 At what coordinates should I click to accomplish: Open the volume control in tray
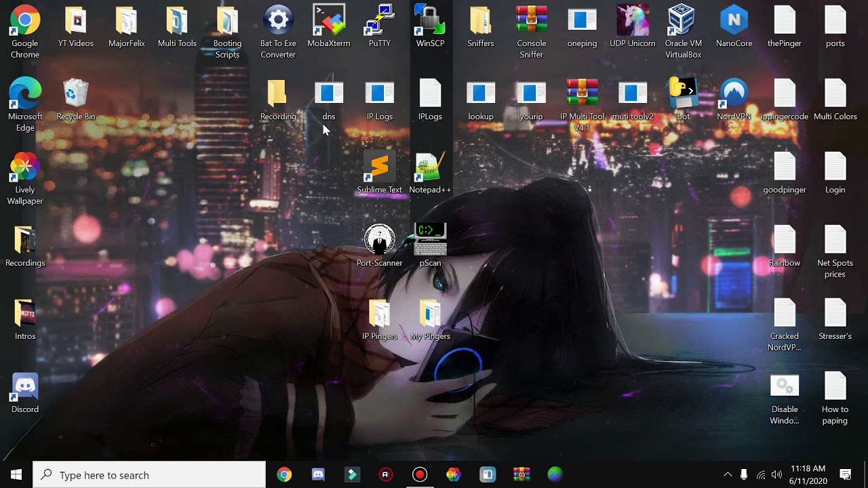pos(776,474)
